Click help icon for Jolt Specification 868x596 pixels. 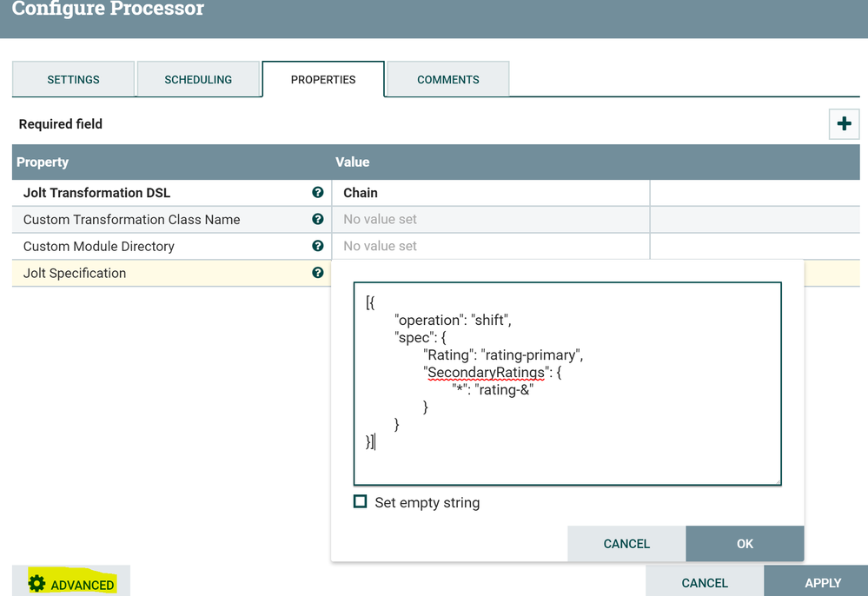pos(318,273)
